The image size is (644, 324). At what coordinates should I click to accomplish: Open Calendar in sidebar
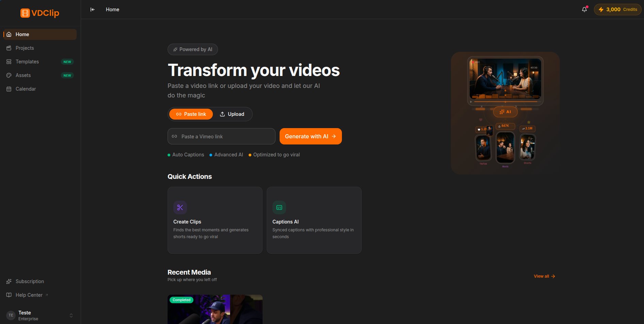tap(40, 89)
